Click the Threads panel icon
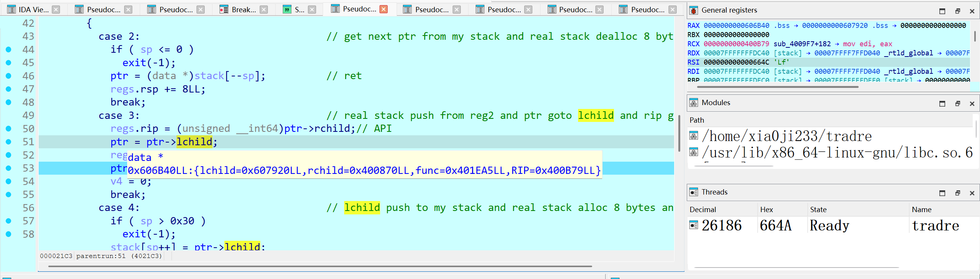The height and width of the screenshot is (279, 980). 693,192
